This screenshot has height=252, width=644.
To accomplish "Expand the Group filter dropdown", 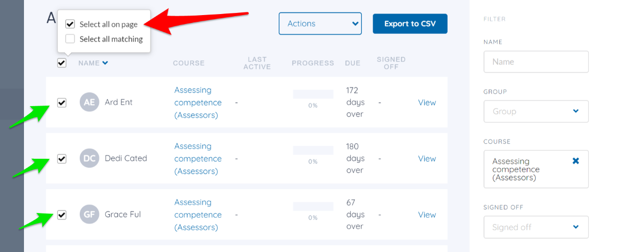I will [x=536, y=111].
